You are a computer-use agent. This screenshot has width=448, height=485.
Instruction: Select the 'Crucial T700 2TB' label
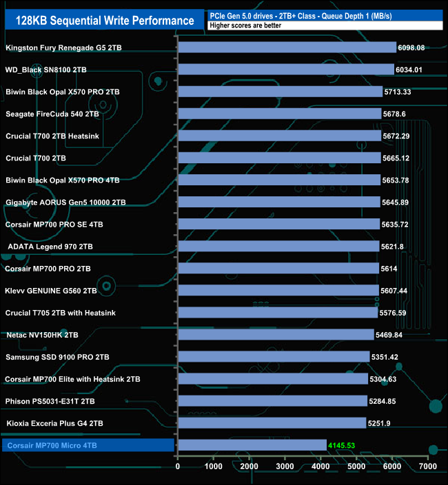coord(36,158)
